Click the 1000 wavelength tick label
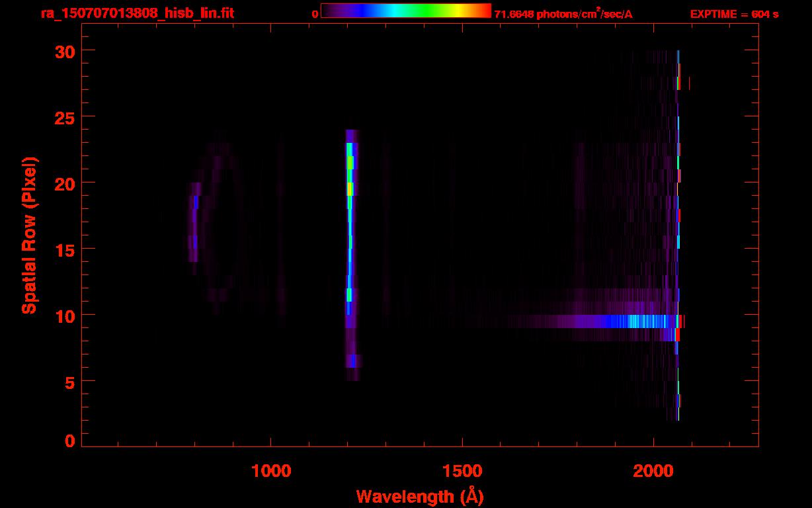 [x=271, y=470]
